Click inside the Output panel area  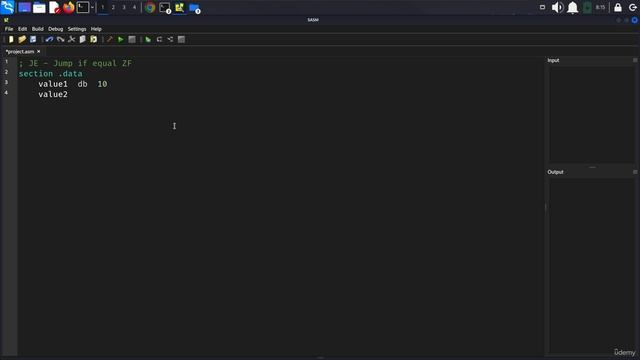pos(591,265)
